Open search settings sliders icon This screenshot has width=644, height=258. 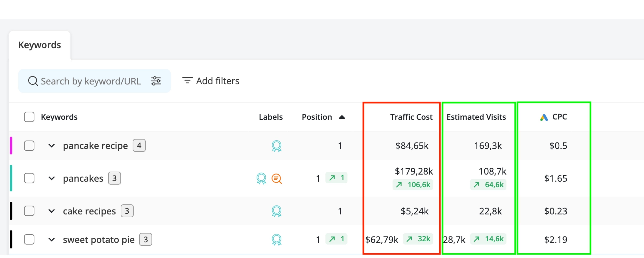(156, 81)
